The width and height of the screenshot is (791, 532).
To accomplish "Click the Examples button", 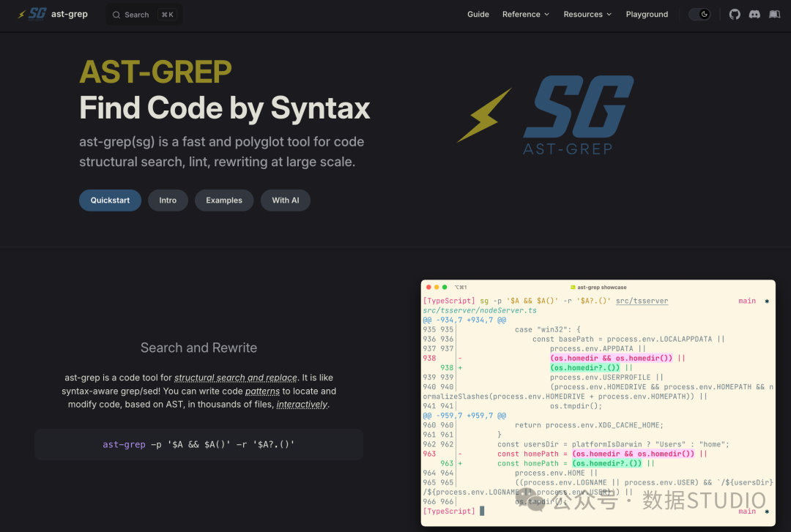I will 224,201.
